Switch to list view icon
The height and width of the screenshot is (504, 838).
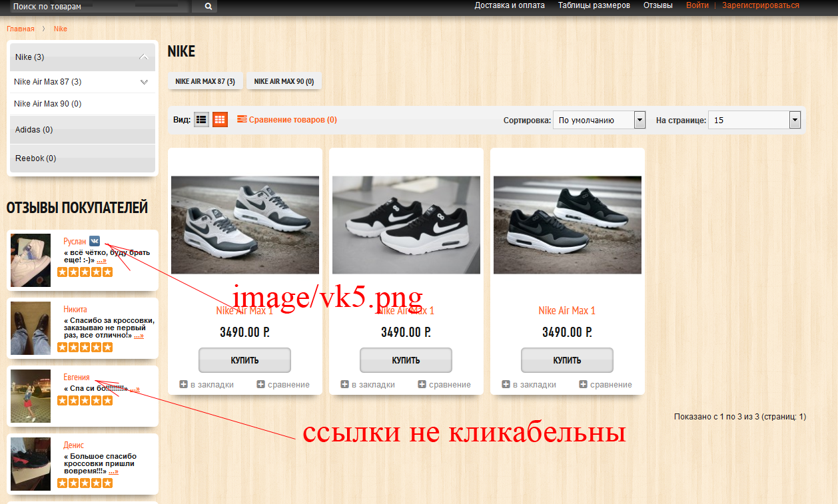[201, 120]
